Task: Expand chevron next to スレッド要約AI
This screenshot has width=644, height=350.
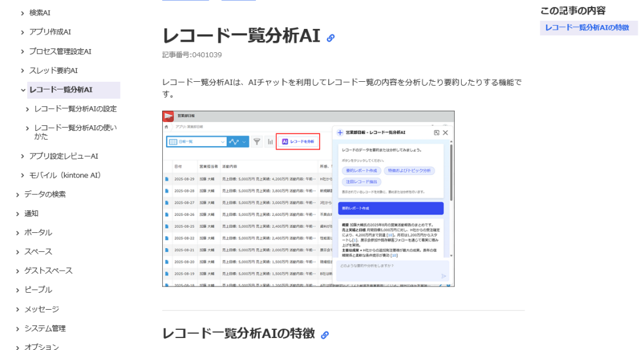Action: (23, 71)
